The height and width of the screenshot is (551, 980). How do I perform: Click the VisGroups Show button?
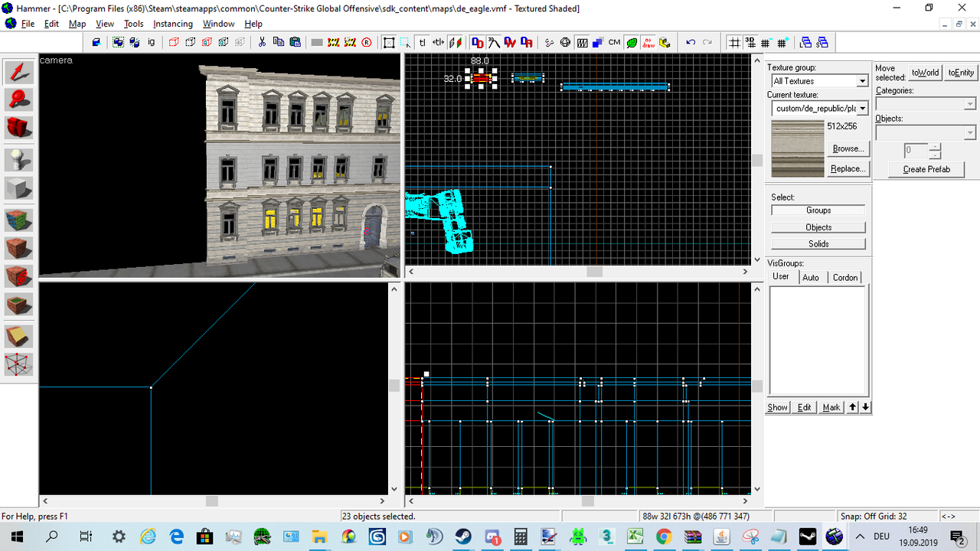[778, 407]
